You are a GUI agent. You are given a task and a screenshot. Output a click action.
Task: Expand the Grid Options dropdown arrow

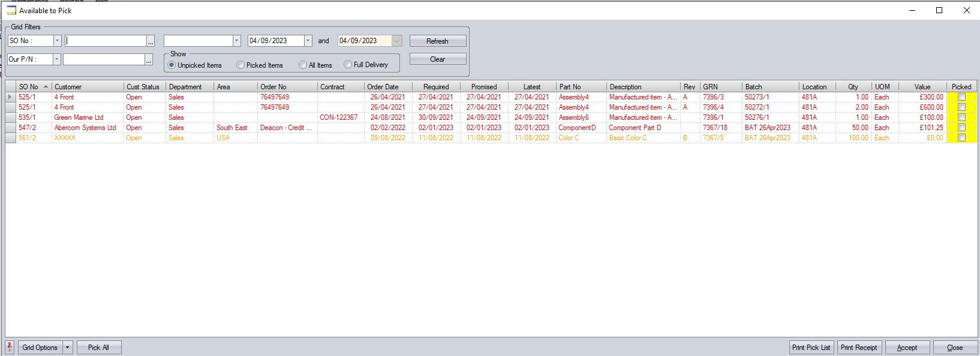[x=68, y=348]
